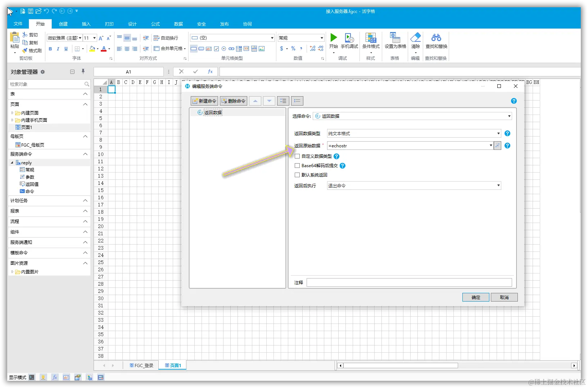Switch to the 创建 ribbon tab
This screenshot has height=388, width=588.
click(63, 24)
